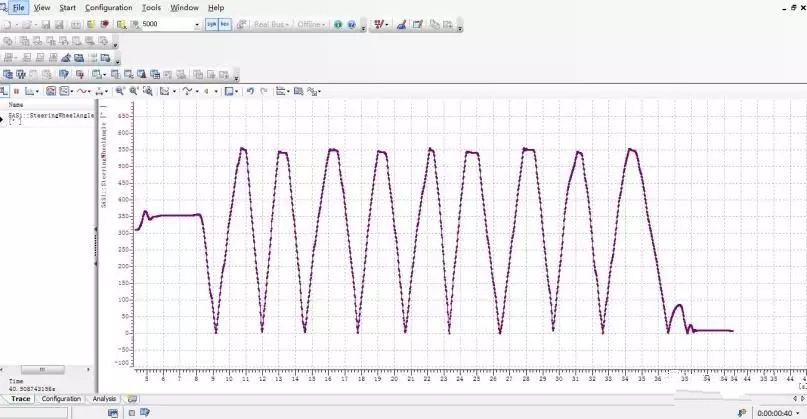Switch to the Analysis tab
The image size is (807, 419).
click(x=104, y=398)
